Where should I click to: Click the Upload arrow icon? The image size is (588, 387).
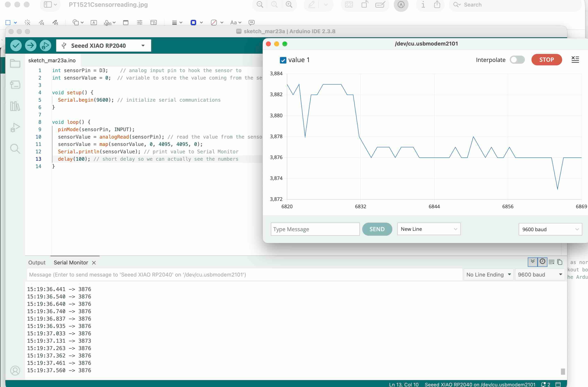pos(31,46)
